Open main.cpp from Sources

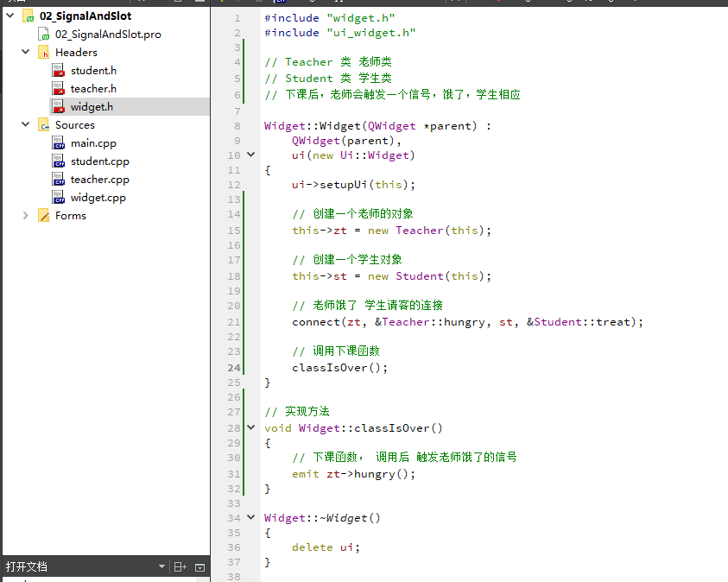(93, 143)
